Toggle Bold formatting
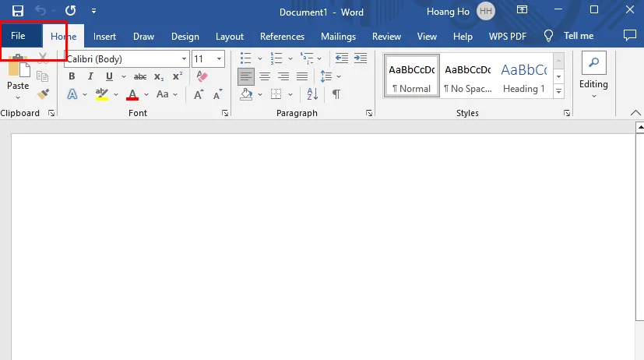This screenshot has height=360, width=644. 72,76
